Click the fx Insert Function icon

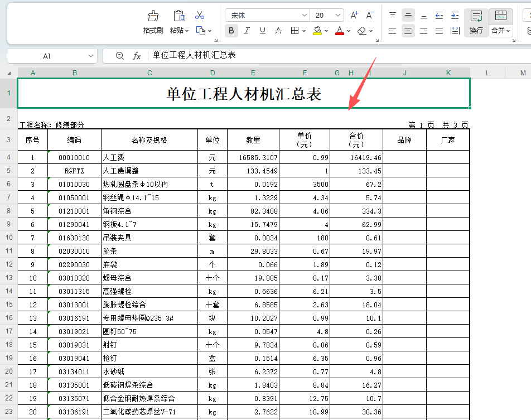tap(137, 56)
